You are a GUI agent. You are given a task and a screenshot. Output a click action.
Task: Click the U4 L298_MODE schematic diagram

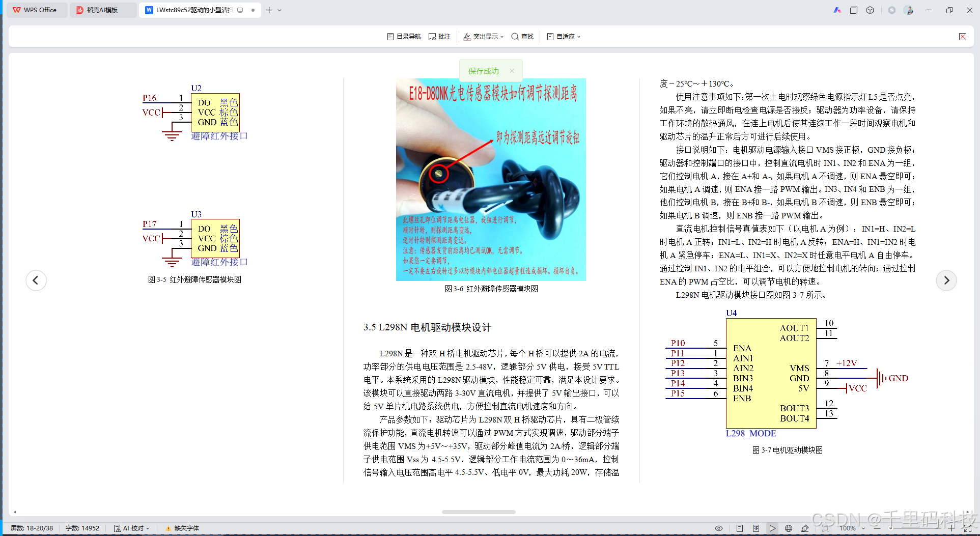pos(787,374)
